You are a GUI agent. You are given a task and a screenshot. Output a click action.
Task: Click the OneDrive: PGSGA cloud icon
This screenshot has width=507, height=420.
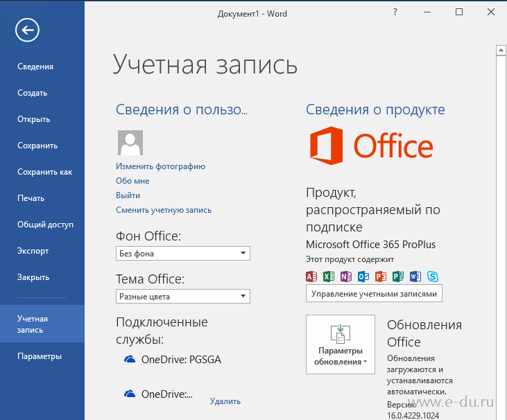coord(130,359)
